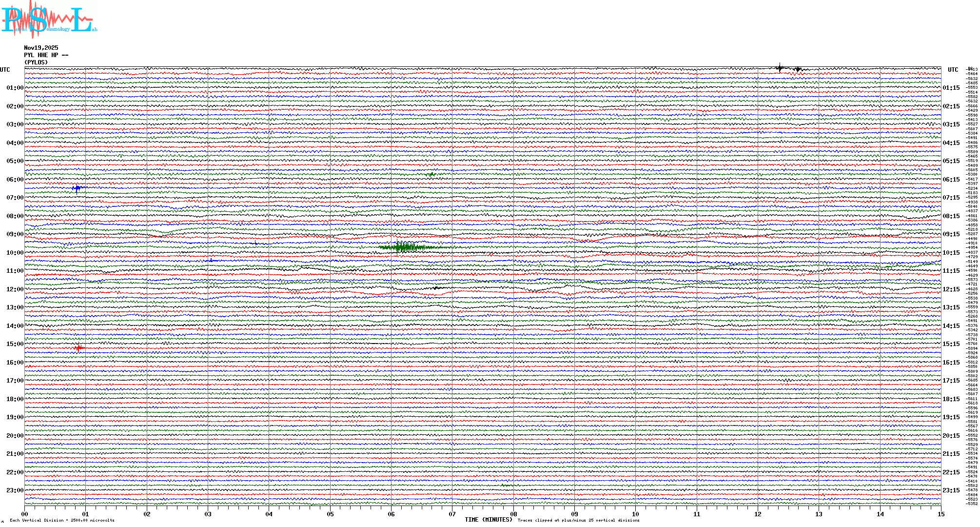Click the TIME (MINUTES) axis title

pyautogui.click(x=489, y=520)
